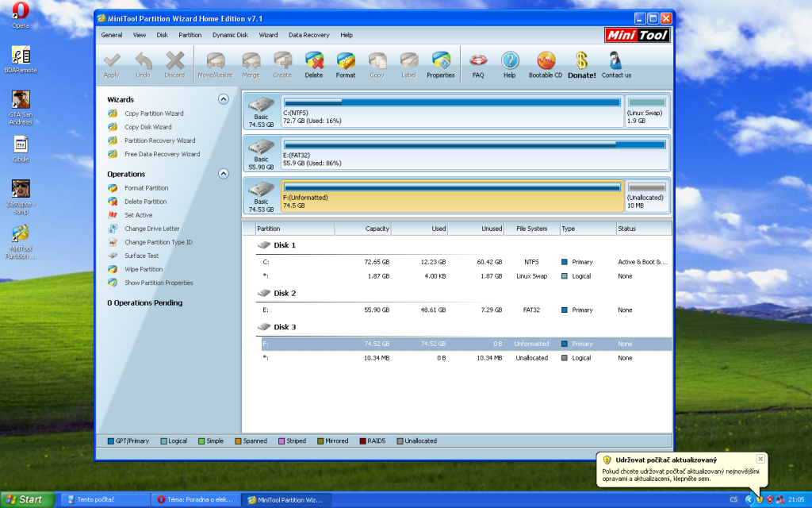This screenshot has height=508, width=812.
Task: Switch to Opera taskbar window
Action: click(x=196, y=500)
